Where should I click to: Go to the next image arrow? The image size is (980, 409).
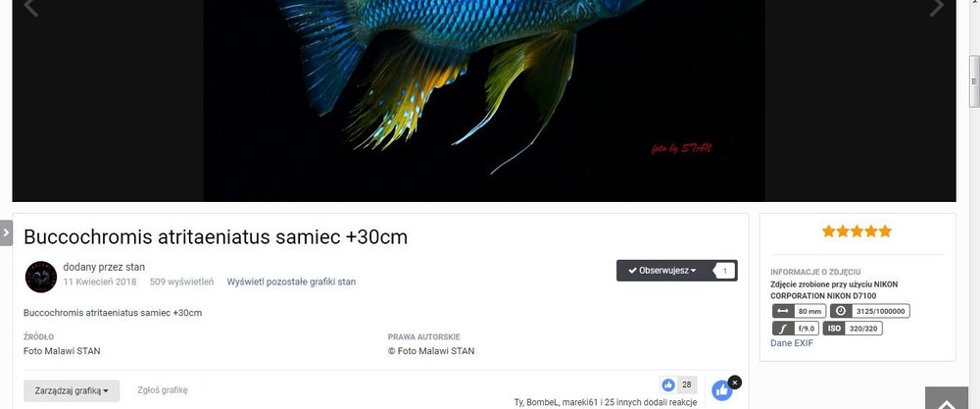[x=936, y=8]
